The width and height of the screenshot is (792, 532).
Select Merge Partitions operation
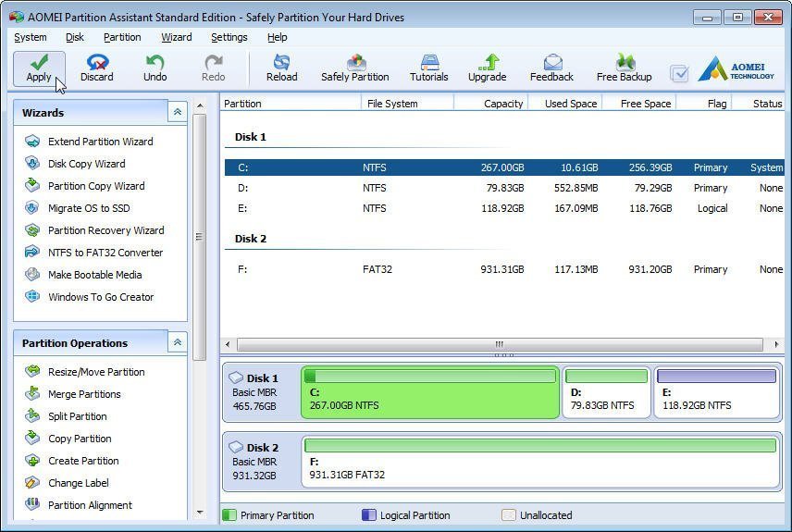(73, 394)
